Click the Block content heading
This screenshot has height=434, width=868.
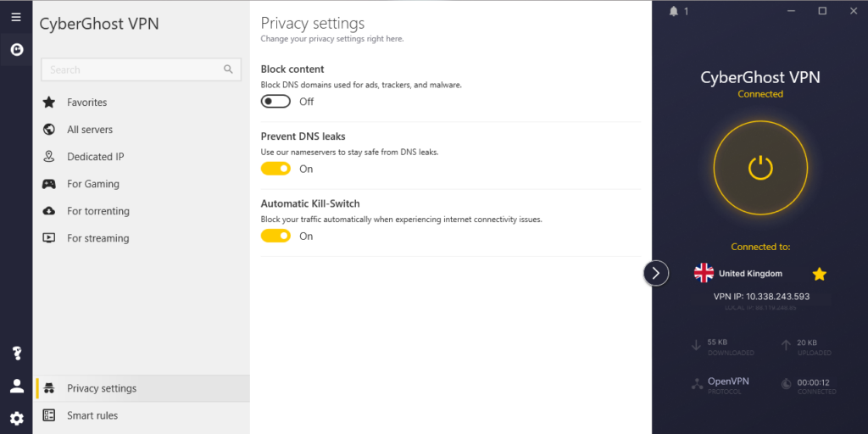pyautogui.click(x=292, y=70)
